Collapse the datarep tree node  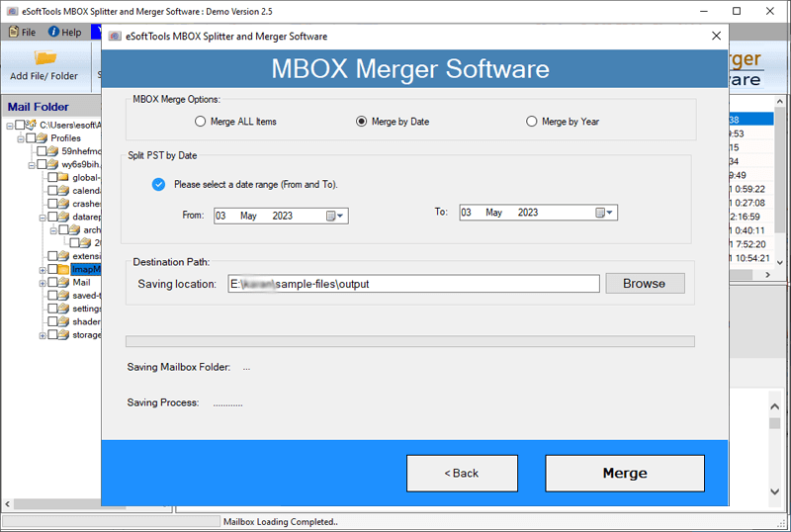(x=43, y=217)
